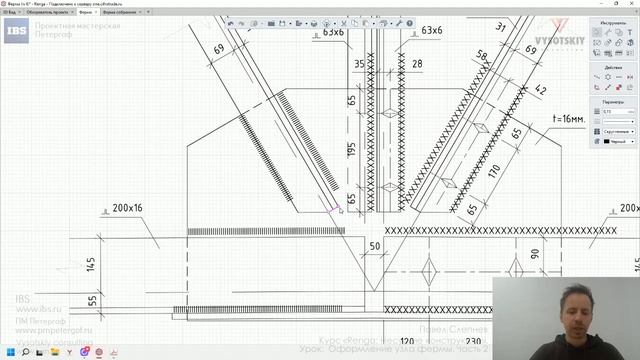Click the Print icon in the toolbar

pyautogui.click(x=314, y=24)
